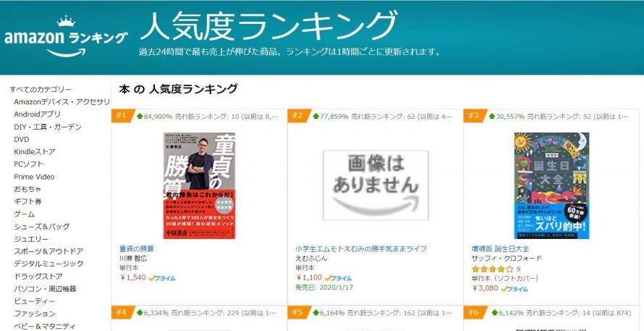Viewport: 644px width, 331px height.
Task: Open 小学生エムモトえむみの勝手気ままライフ title link
Action: click(361, 248)
